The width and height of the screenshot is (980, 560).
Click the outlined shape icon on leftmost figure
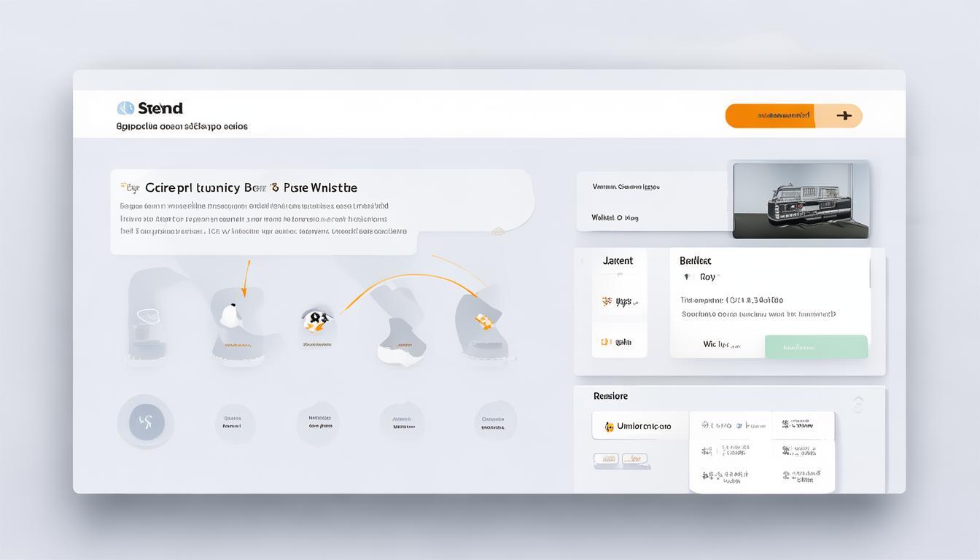[147, 317]
